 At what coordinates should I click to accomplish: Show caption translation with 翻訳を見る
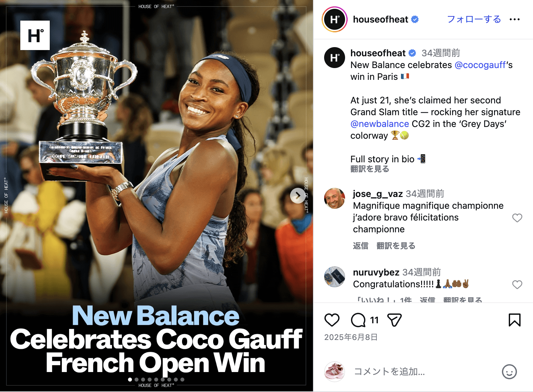[370, 169]
